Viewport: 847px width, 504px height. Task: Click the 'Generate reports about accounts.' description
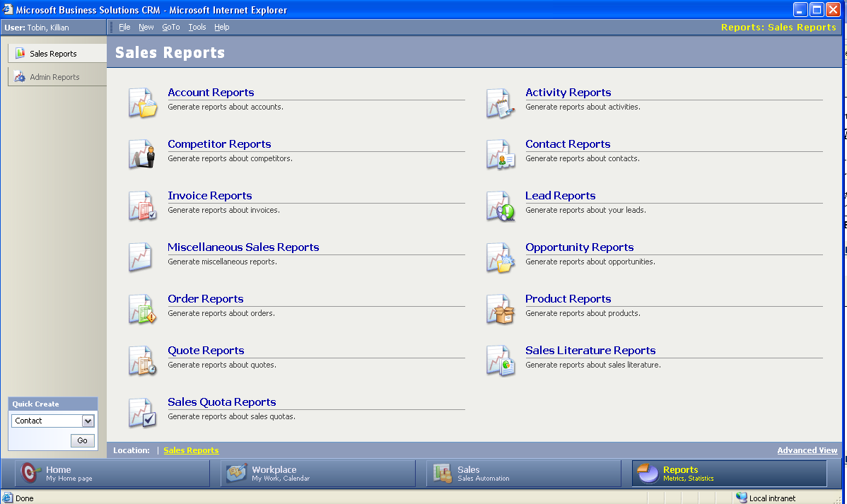pyautogui.click(x=226, y=107)
